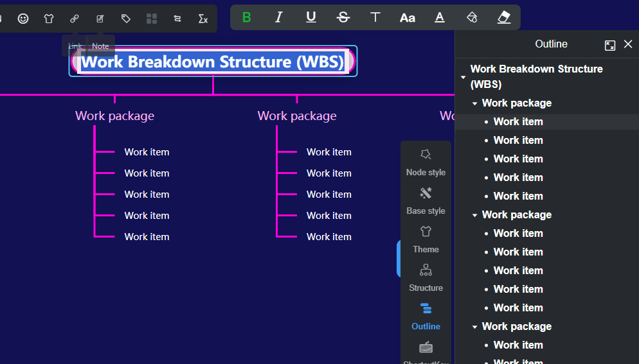The height and width of the screenshot is (364, 639).
Task: Click the Link hyperlink icon
Action: (x=75, y=19)
